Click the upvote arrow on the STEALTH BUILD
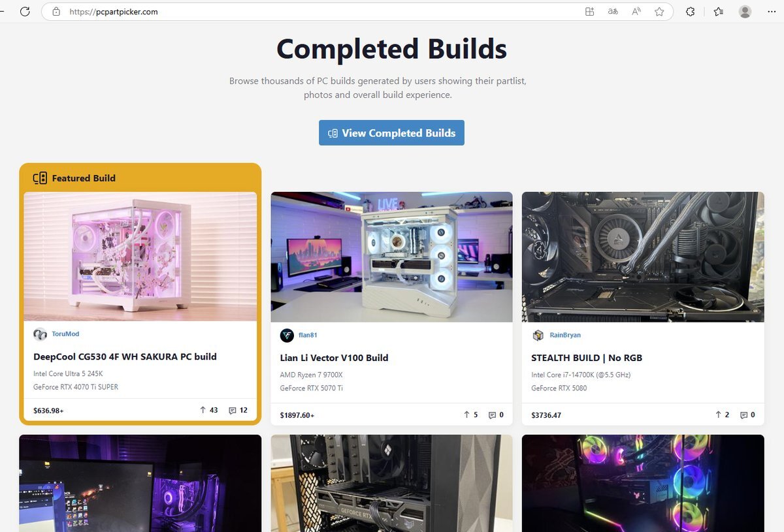The image size is (784, 532). point(718,415)
